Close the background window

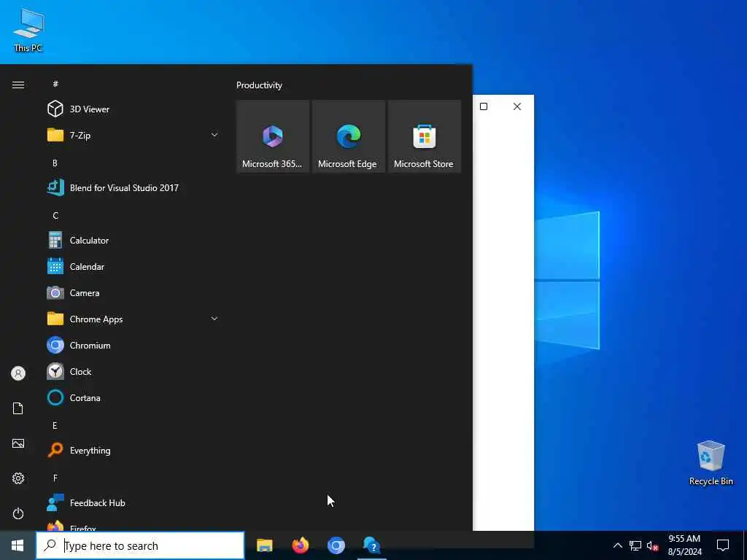point(517,106)
